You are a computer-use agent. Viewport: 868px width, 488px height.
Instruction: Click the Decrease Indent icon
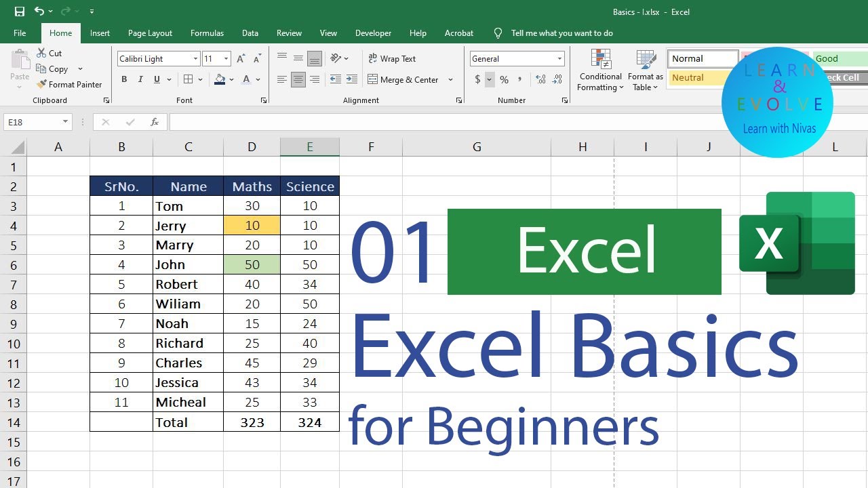coord(335,79)
